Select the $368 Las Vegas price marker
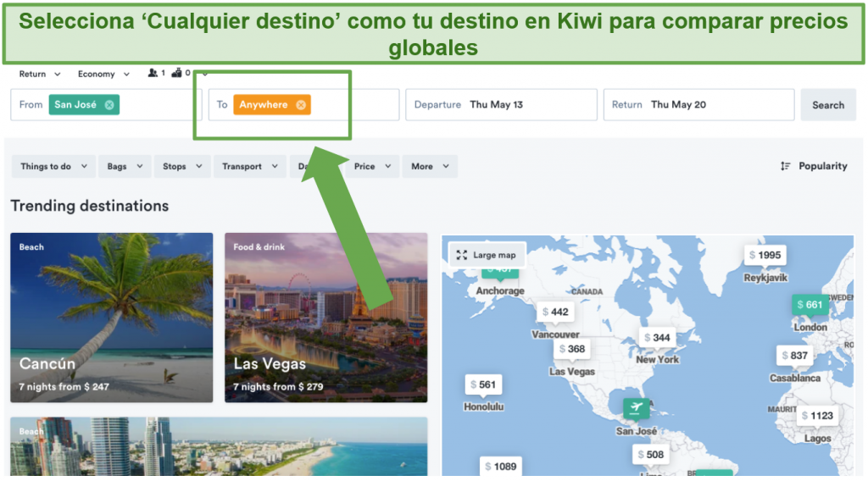Image resolution: width=868 pixels, height=481 pixels. (572, 349)
